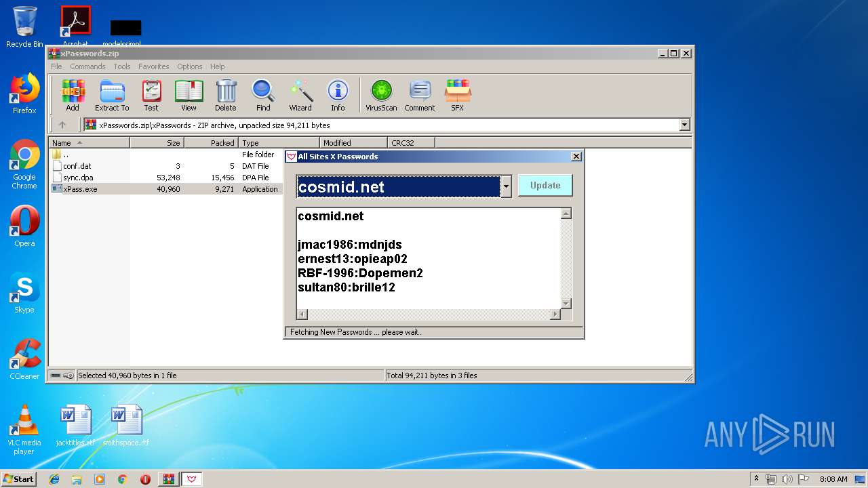
Task: Show hidden tray icons arrow
Action: pos(756,479)
